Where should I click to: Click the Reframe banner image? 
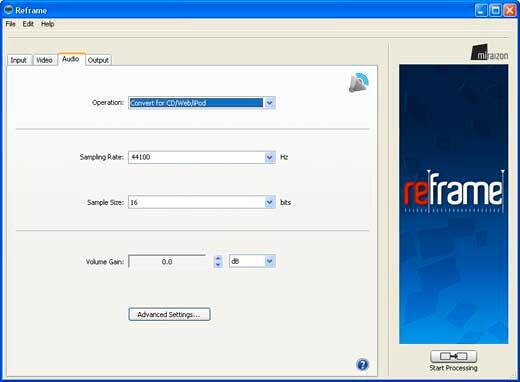454,204
